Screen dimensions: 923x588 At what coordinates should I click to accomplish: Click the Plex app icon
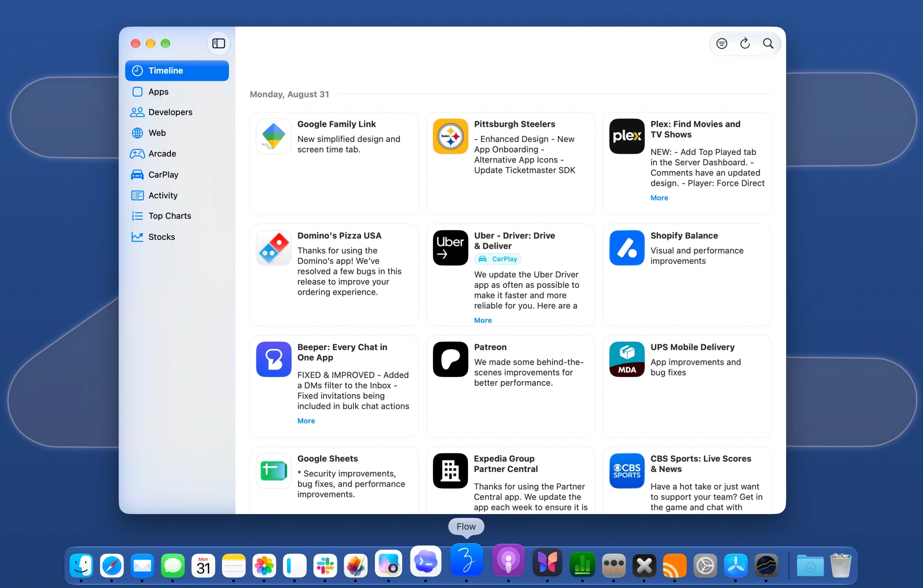pos(627,136)
